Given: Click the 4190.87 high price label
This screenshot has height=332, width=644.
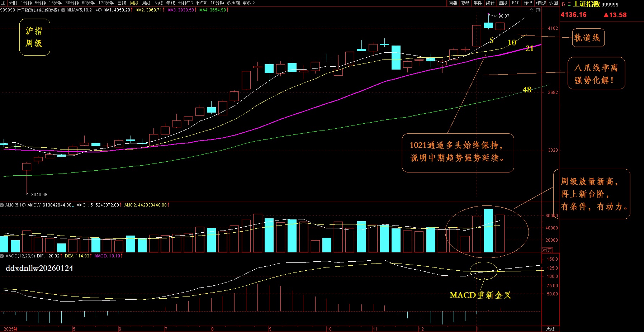Looking at the screenshot, I should point(501,16).
